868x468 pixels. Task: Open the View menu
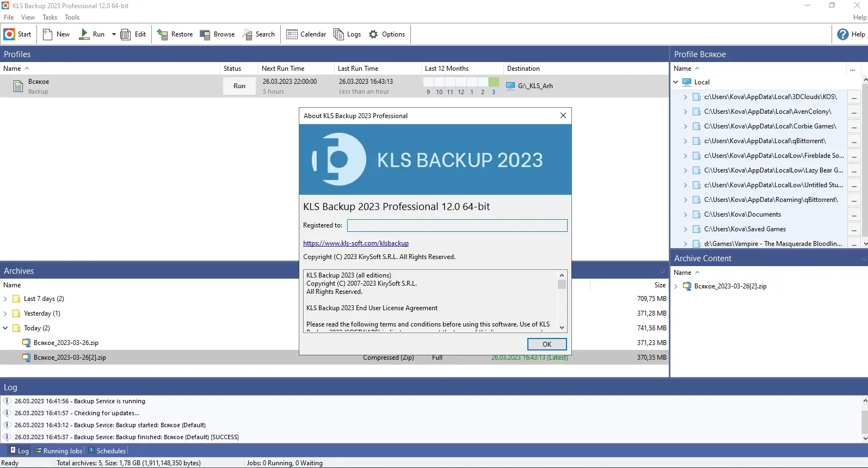point(28,17)
